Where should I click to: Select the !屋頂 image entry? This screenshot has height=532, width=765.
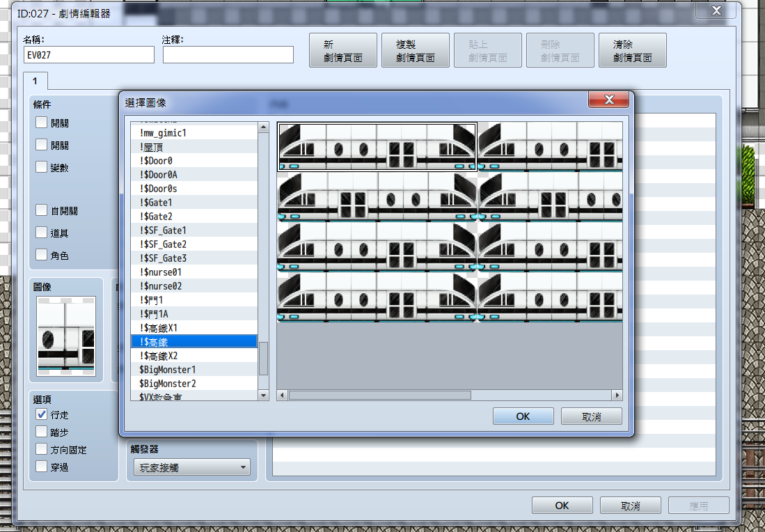coord(194,147)
